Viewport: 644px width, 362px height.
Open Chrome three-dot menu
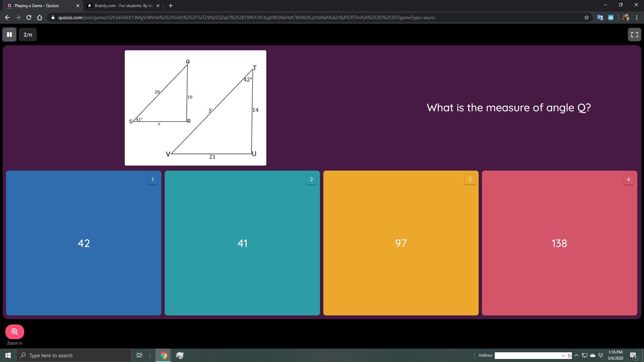pos(637,17)
